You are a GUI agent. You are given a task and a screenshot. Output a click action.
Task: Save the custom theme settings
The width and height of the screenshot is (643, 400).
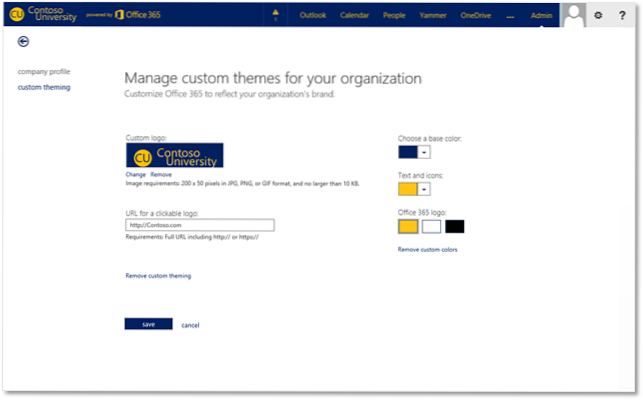tap(148, 324)
